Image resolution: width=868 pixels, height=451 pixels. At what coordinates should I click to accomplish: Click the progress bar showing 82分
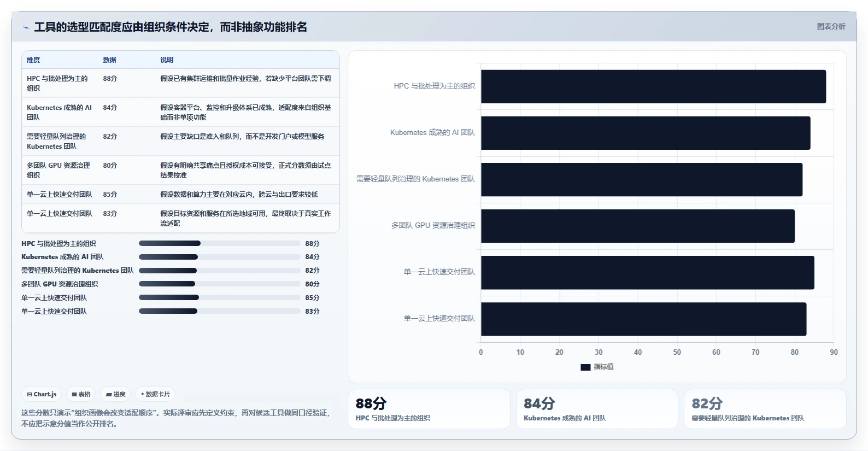pyautogui.click(x=220, y=271)
